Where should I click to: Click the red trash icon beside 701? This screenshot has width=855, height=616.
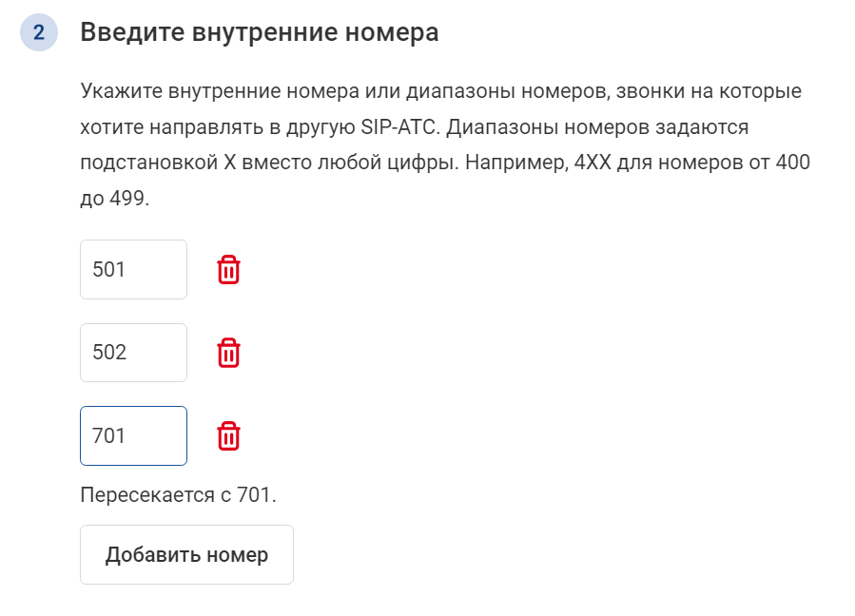pyautogui.click(x=228, y=436)
